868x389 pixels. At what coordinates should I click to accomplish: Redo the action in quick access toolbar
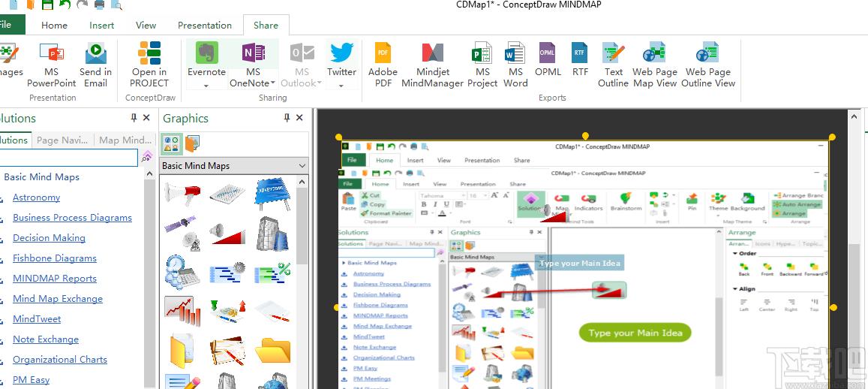tap(82, 5)
